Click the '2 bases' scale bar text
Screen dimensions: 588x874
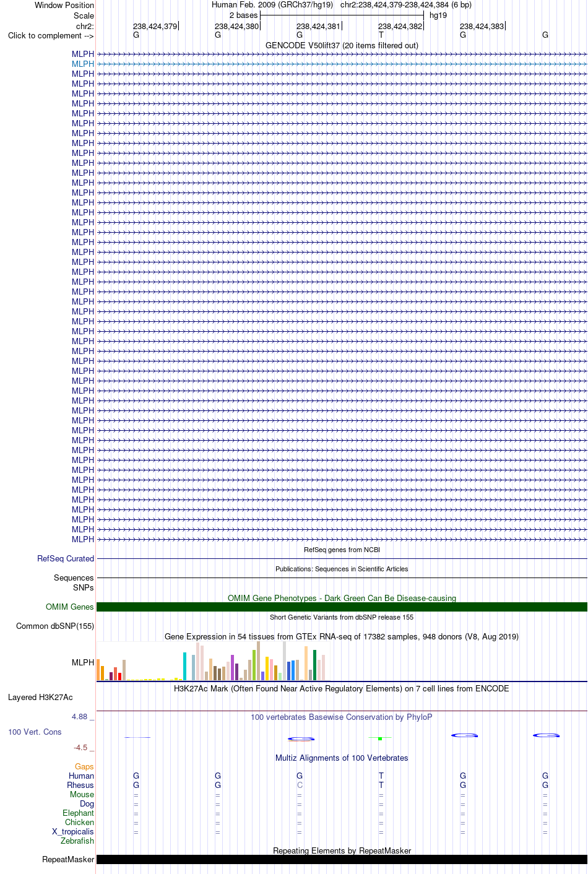[x=243, y=15]
